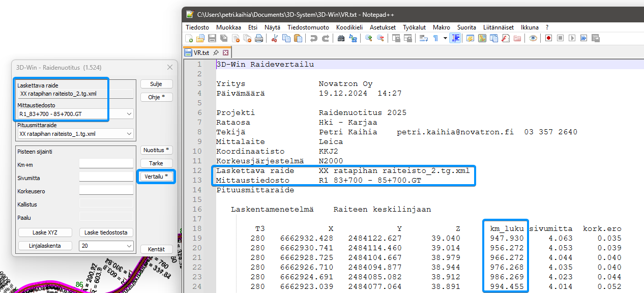
Task: Start macro recording with red dot icon
Action: coord(549,38)
